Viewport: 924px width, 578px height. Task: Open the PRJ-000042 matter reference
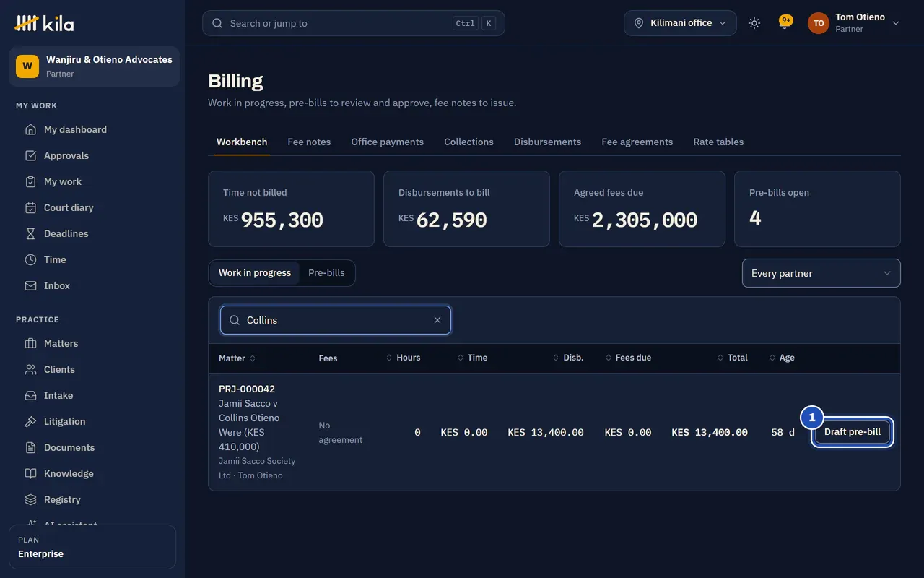coord(247,389)
